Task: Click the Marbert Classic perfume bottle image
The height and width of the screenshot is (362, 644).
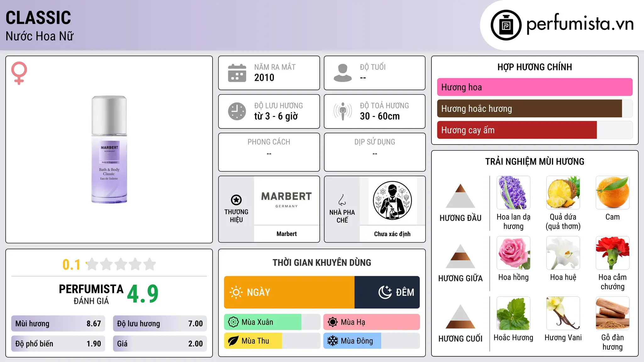Action: pos(109,150)
